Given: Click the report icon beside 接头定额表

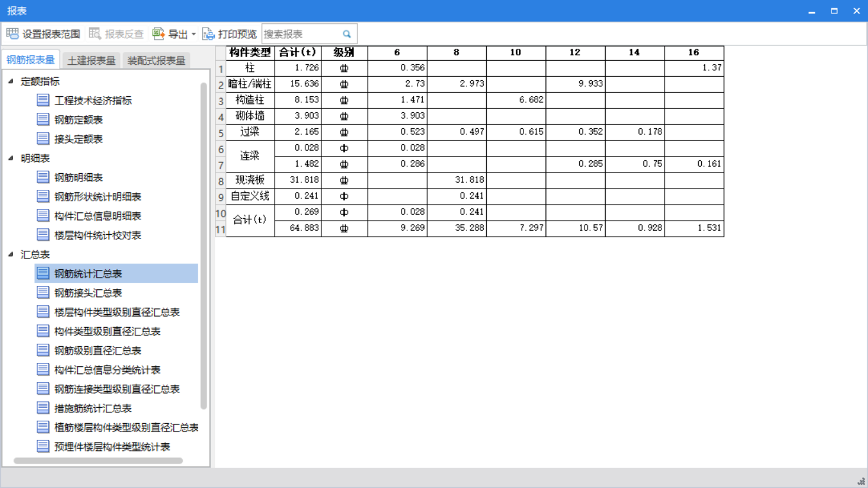Looking at the screenshot, I should pyautogui.click(x=43, y=139).
